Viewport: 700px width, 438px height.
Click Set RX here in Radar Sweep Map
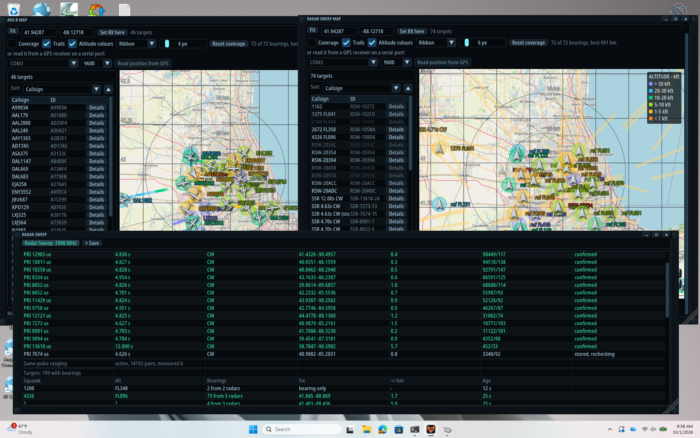412,31
